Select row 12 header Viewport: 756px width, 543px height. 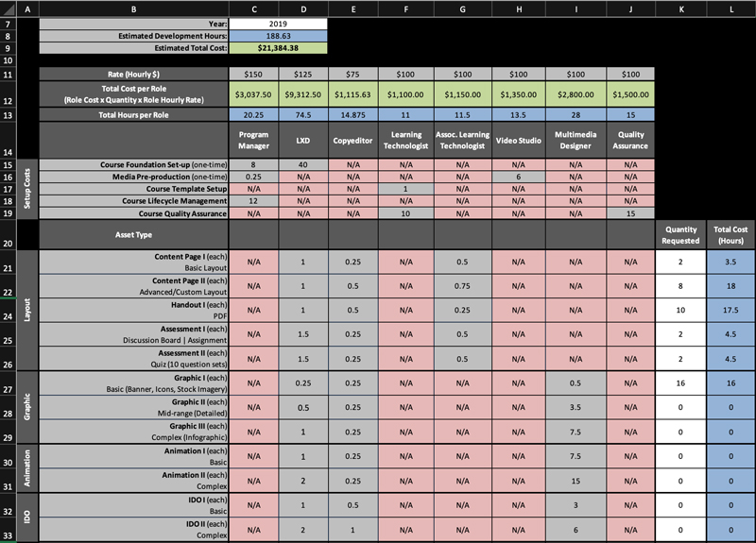click(x=8, y=94)
